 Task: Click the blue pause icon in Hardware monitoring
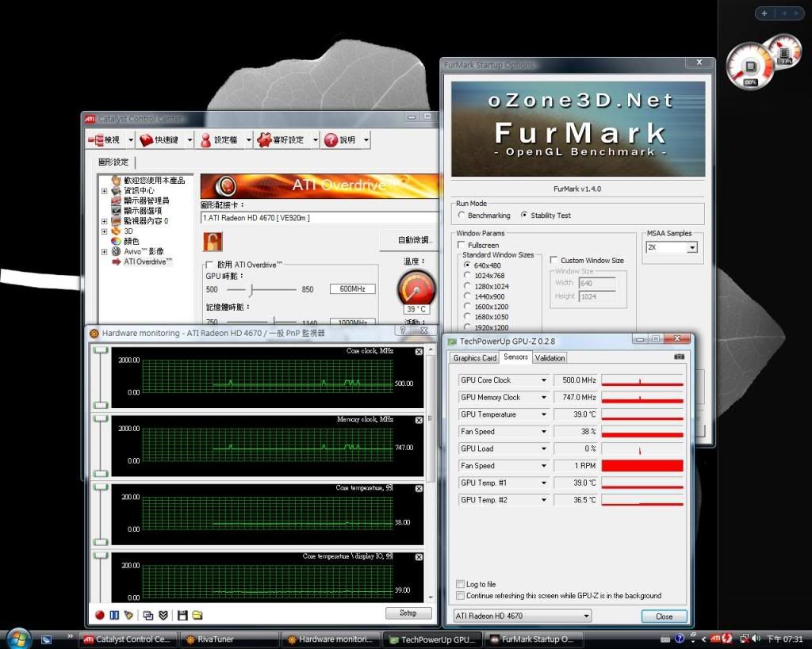114,615
